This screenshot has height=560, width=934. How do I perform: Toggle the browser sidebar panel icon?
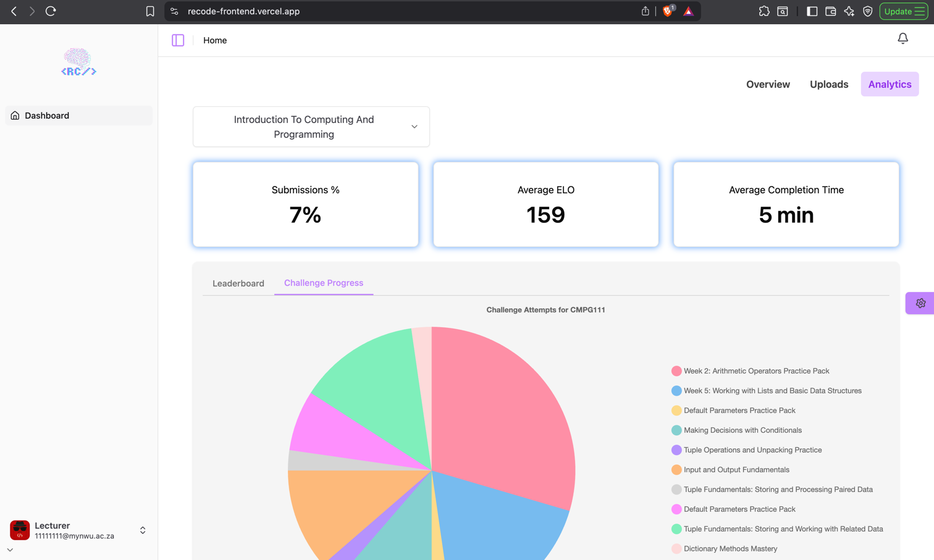point(812,11)
